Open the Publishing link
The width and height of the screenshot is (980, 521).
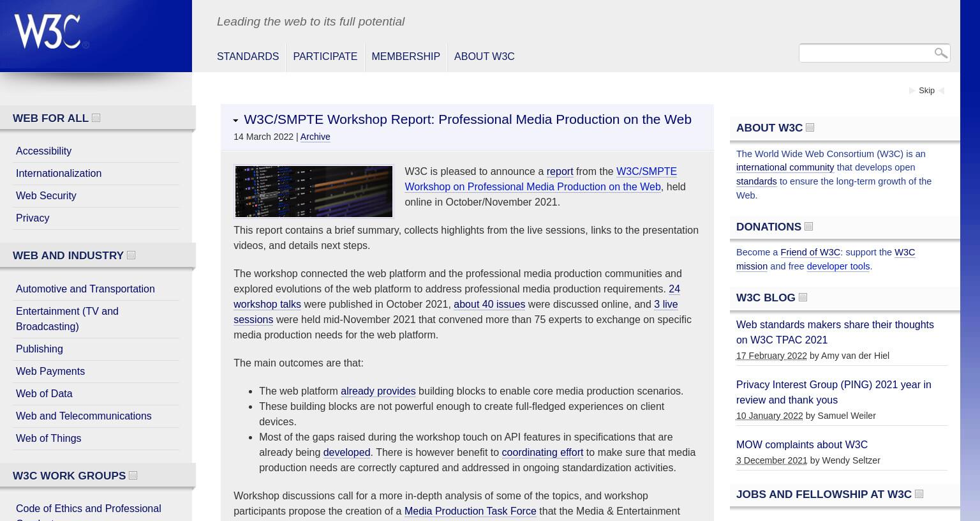(40, 349)
